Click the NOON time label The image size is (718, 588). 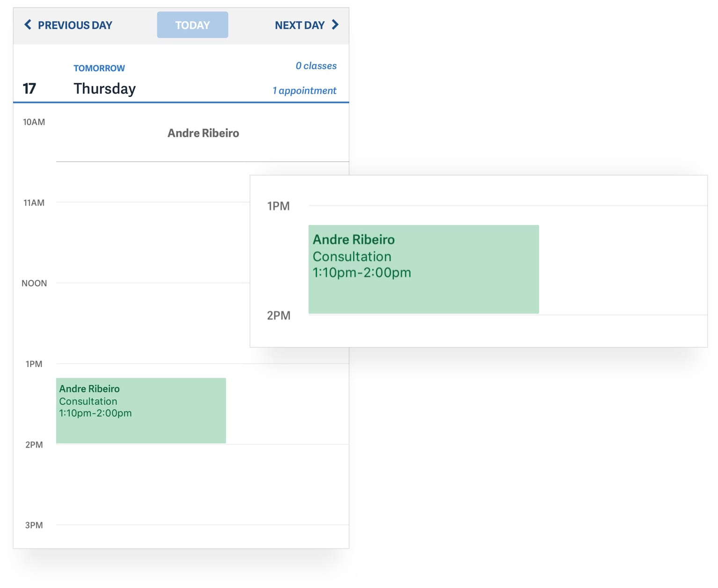(34, 283)
